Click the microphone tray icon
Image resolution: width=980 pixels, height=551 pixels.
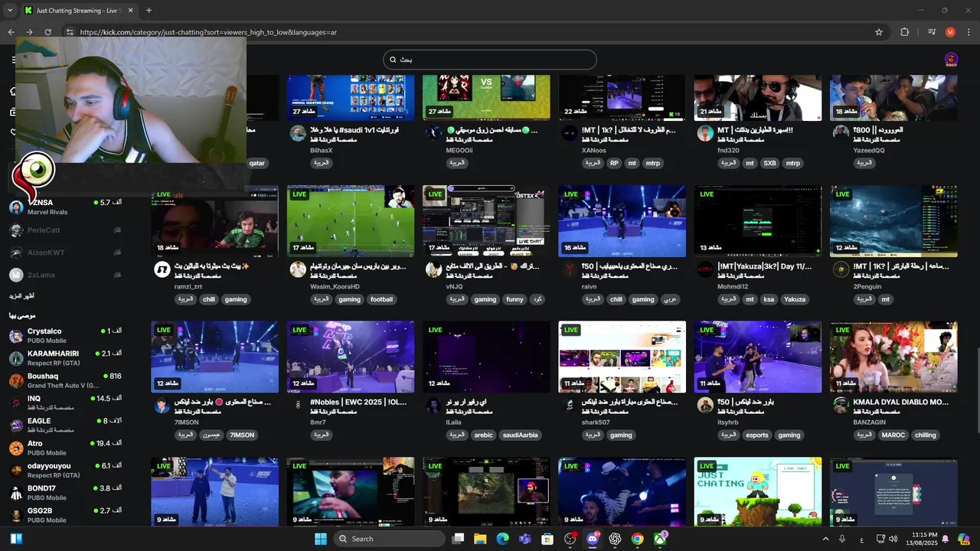tap(842, 539)
